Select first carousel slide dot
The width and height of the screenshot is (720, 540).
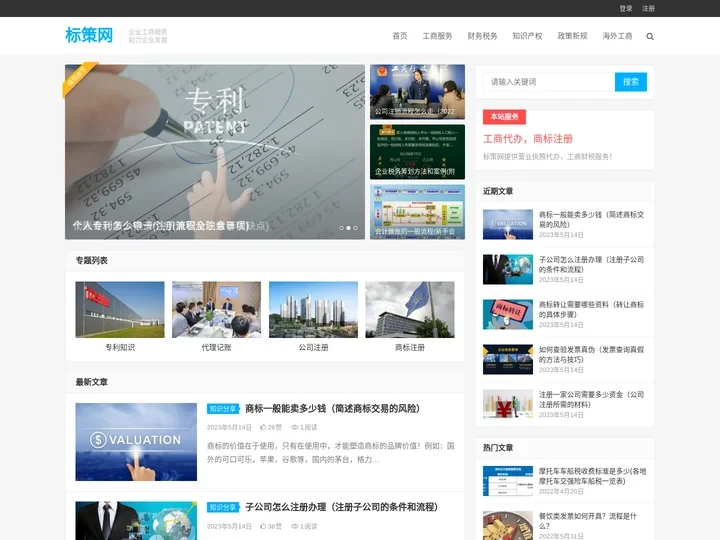point(341,228)
